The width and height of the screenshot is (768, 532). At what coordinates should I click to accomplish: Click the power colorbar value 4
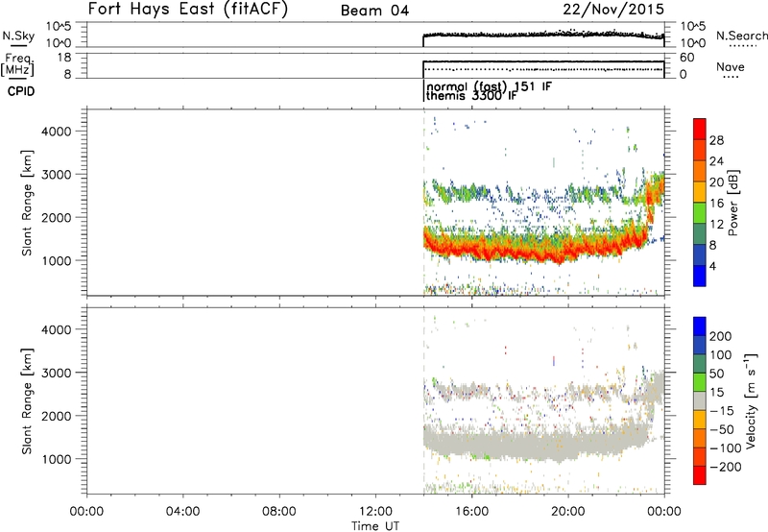click(x=712, y=266)
